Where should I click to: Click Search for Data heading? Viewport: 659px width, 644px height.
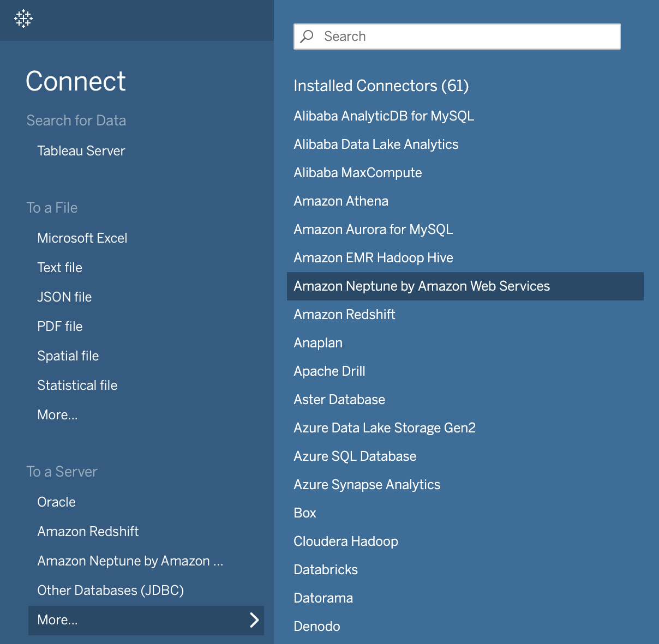[x=76, y=121]
